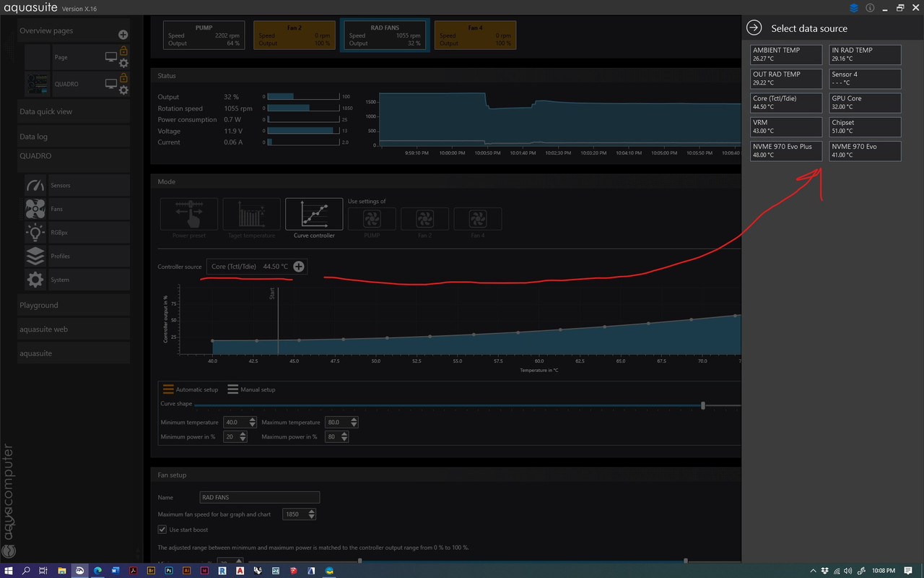
Task: Adjust Maximum temperature stepper
Action: click(x=354, y=423)
